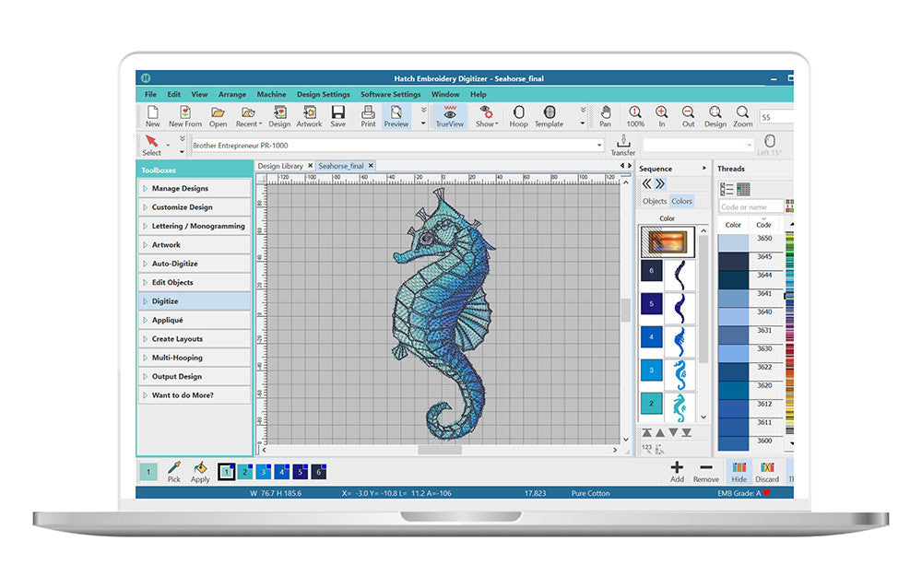Viewport: 922px width, 588px height.
Task: Select thread color swatch code 3650
Action: click(x=733, y=242)
